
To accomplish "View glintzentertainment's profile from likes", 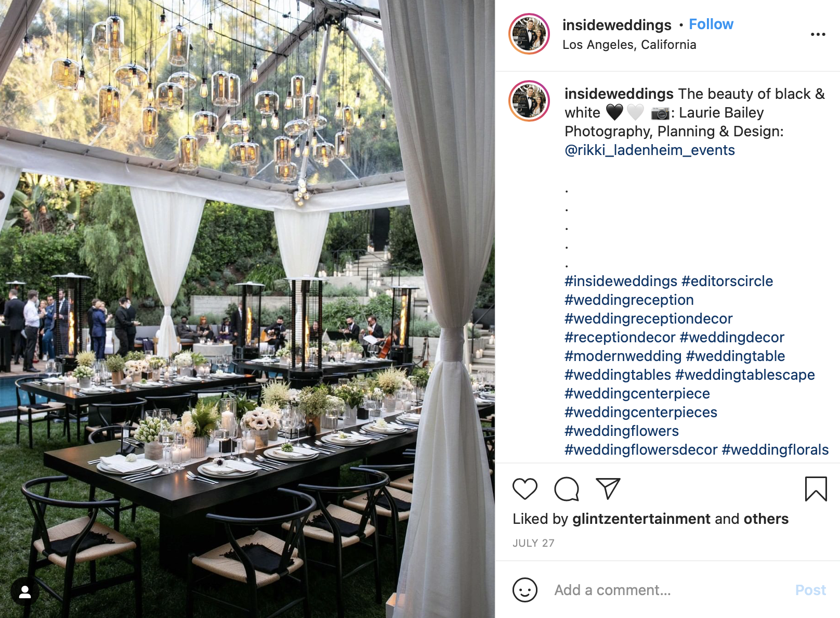I will [641, 519].
